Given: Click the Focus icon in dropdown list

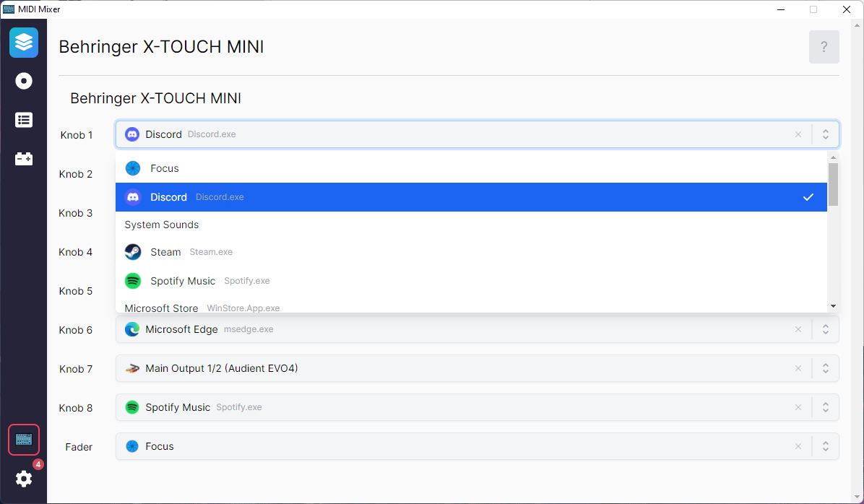Looking at the screenshot, I should [x=133, y=168].
